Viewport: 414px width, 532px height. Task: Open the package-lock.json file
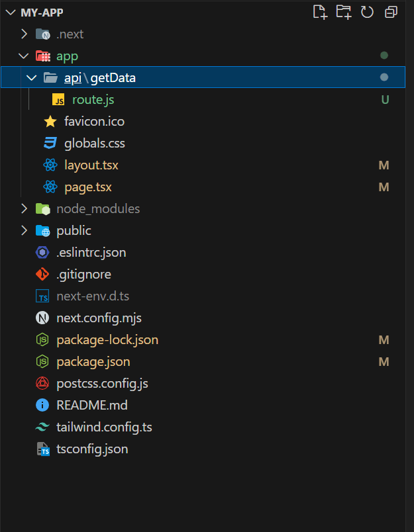107,340
